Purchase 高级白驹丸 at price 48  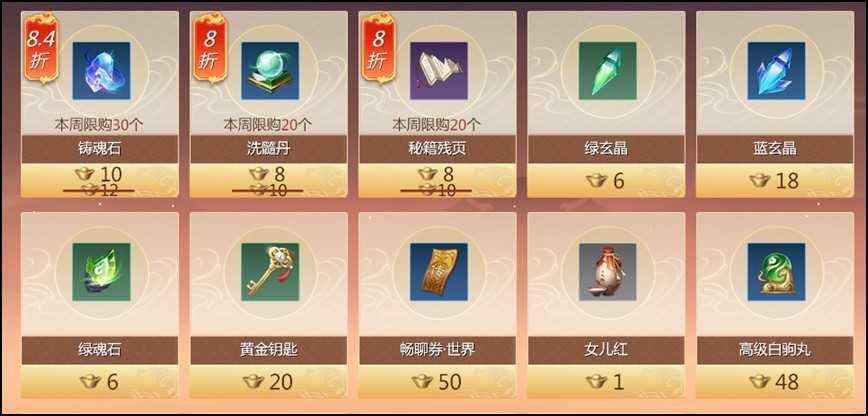point(775,381)
